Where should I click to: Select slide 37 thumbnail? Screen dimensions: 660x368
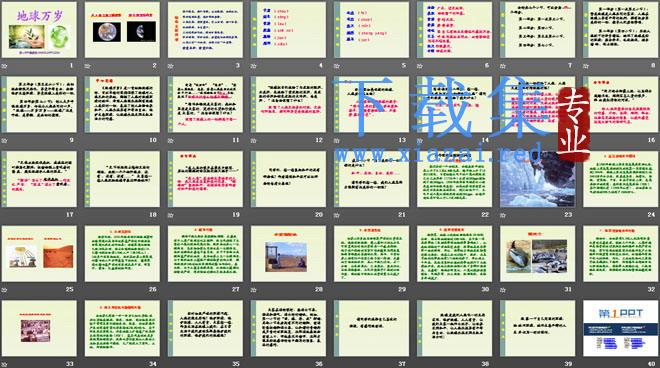coord(371,328)
